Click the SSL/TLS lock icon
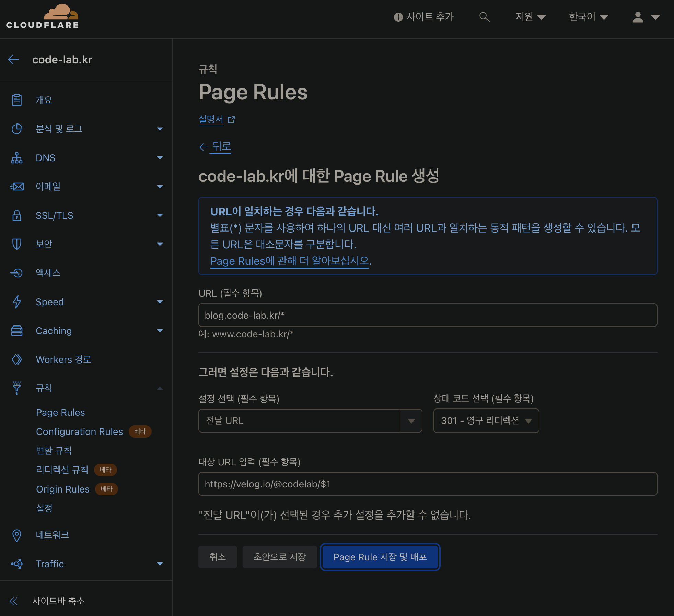 (x=17, y=215)
